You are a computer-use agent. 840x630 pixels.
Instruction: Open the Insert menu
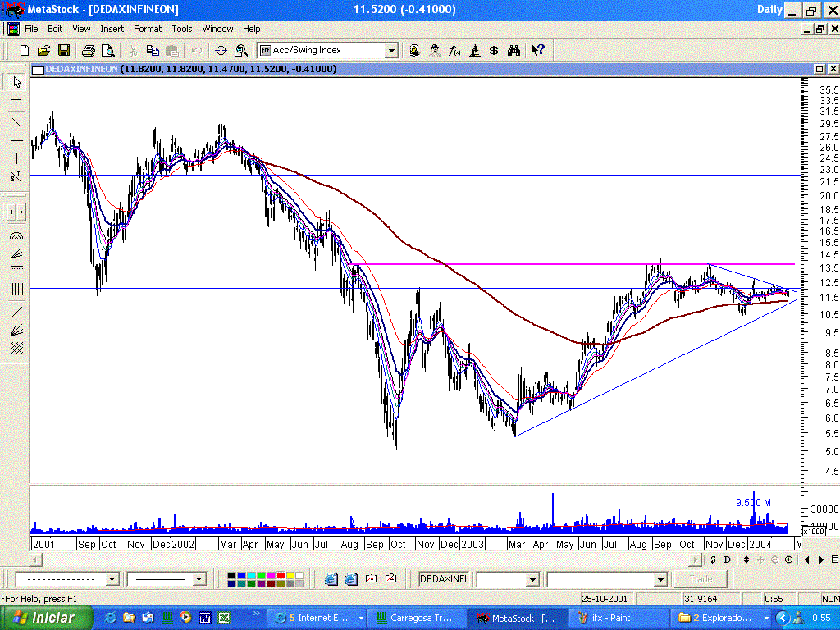(x=112, y=29)
